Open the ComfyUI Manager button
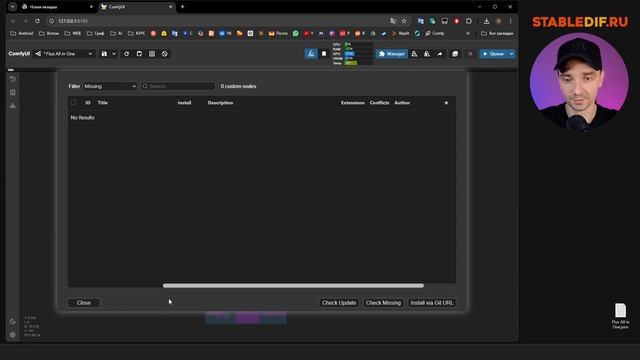The image size is (640, 360). point(391,54)
